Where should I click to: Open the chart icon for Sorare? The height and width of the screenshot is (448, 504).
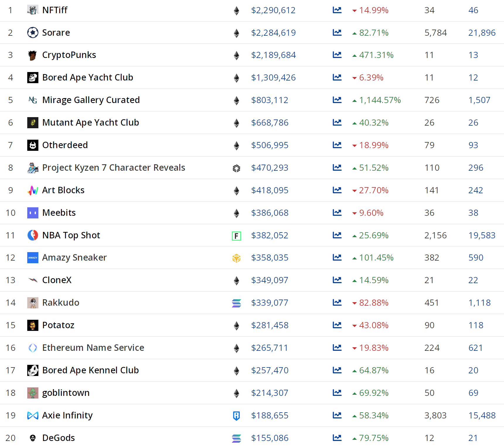pyautogui.click(x=337, y=33)
